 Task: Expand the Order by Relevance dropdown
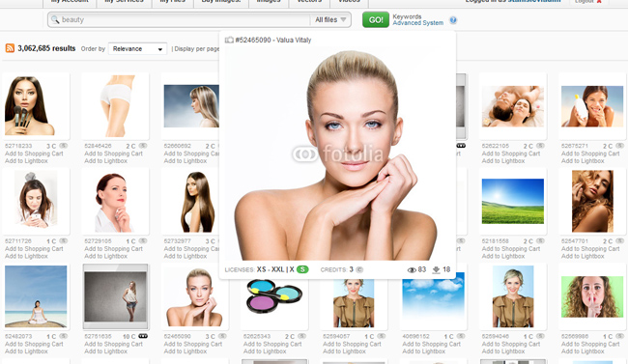pos(137,49)
